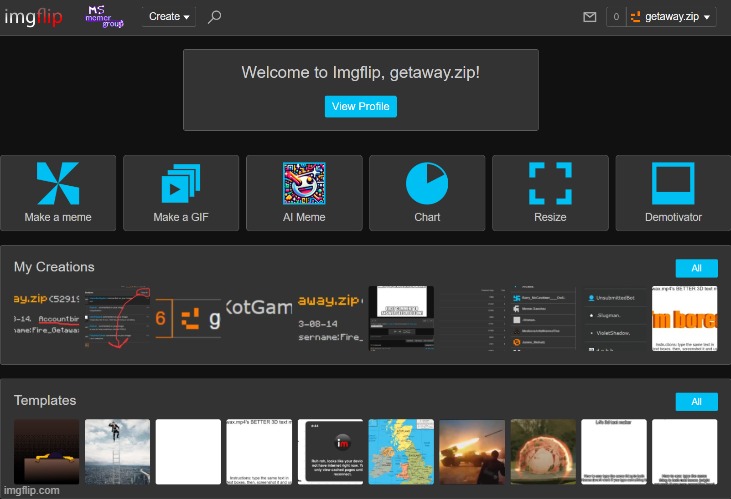Open the Demotivator tool tile
The height and width of the screenshot is (499, 731).
673,193
